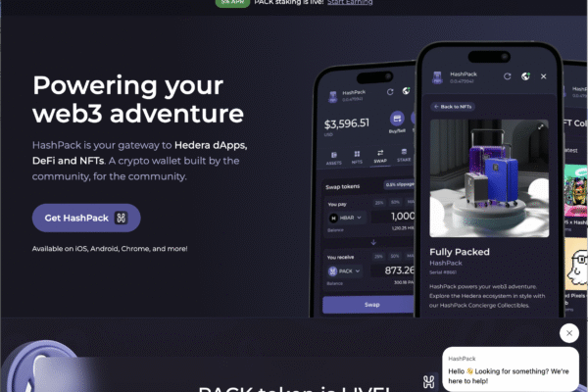Click the Buy/Sell round icon
Image resolution: width=588 pixels, height=392 pixels.
click(x=397, y=119)
